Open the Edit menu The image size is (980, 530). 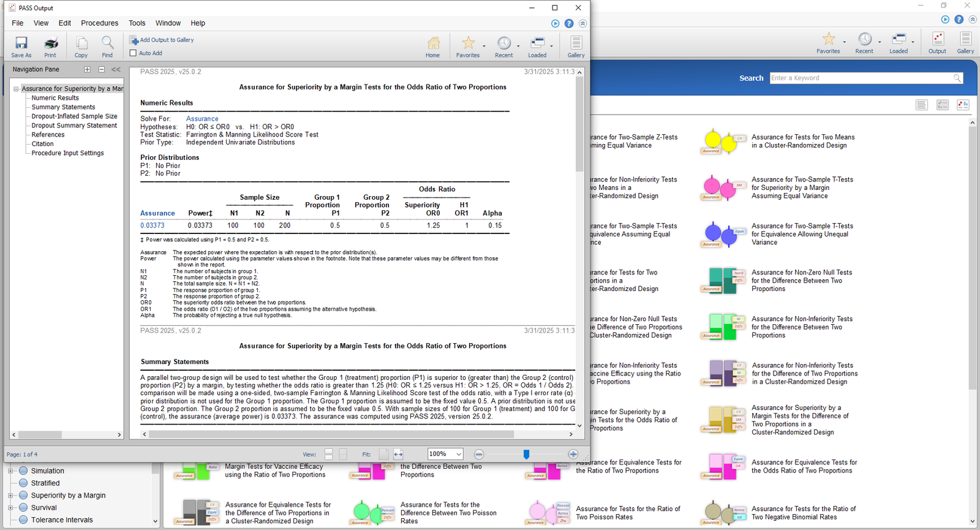coord(65,23)
